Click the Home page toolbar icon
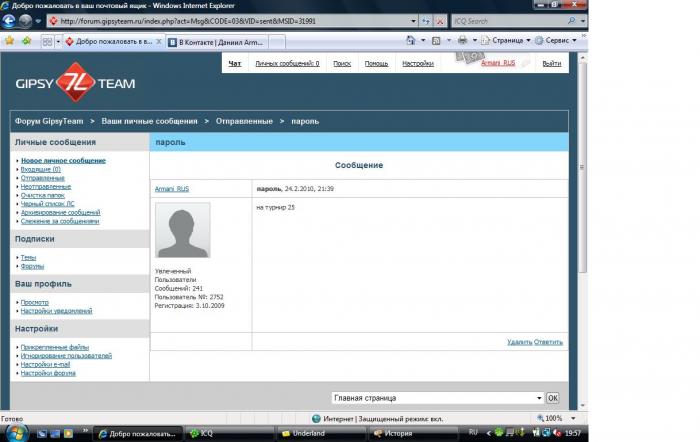This screenshot has height=442, width=700. [411, 41]
